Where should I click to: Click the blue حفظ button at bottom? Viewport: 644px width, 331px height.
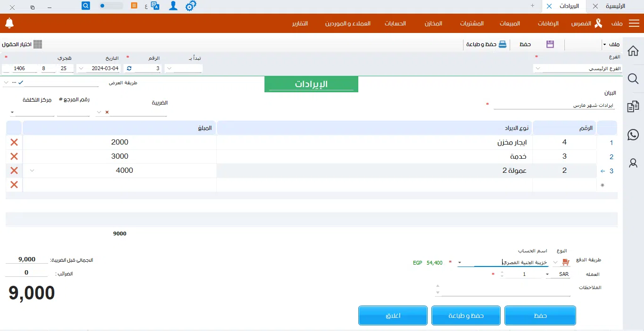coord(540,315)
